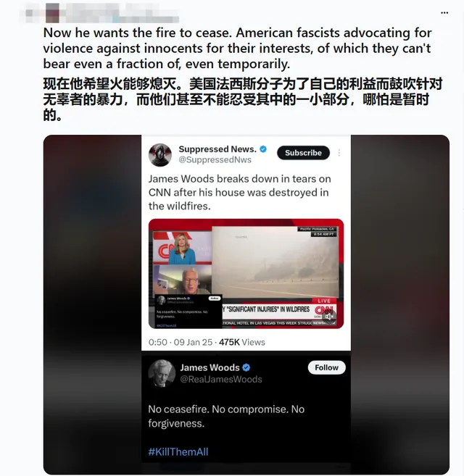Screen dimensions: 464x476
Task: Click the CNN wildfire video thumbnail
Action: pos(246,274)
